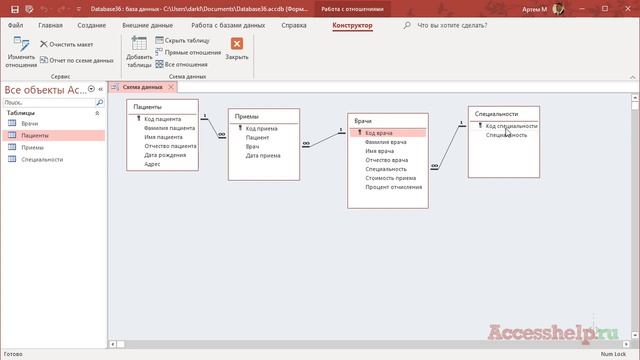This screenshot has height=360, width=640.
Task: Click the Врачи table header in the diagram
Action: click(388, 121)
